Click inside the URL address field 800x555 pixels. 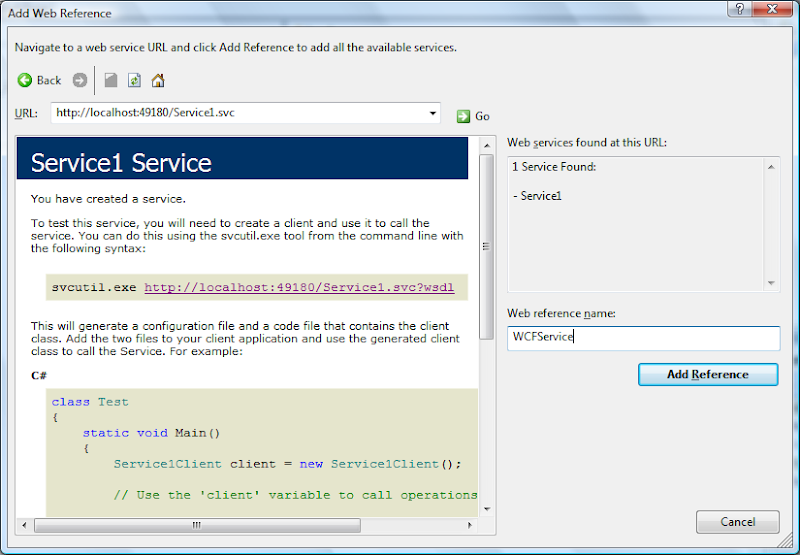click(x=240, y=113)
